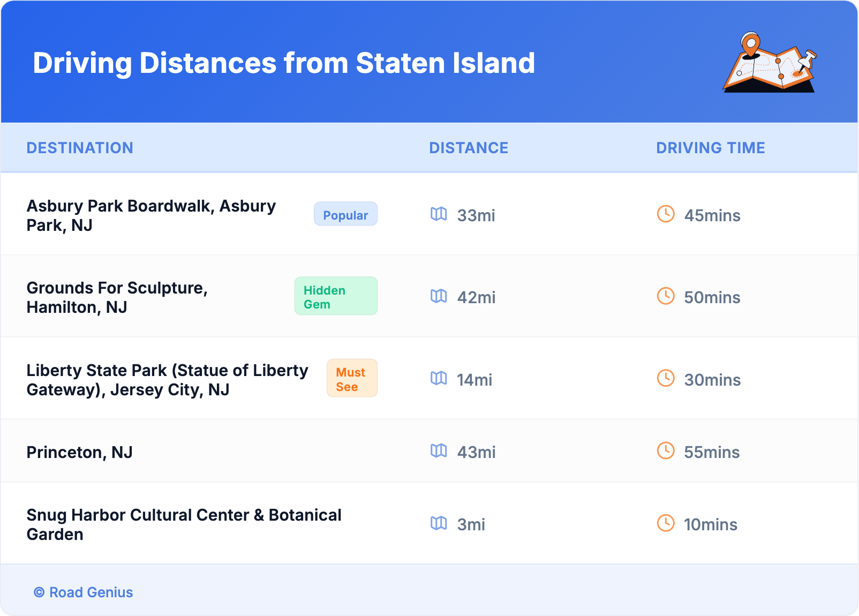Select the Distance column header
Screen dimensions: 859x616
pos(469,148)
